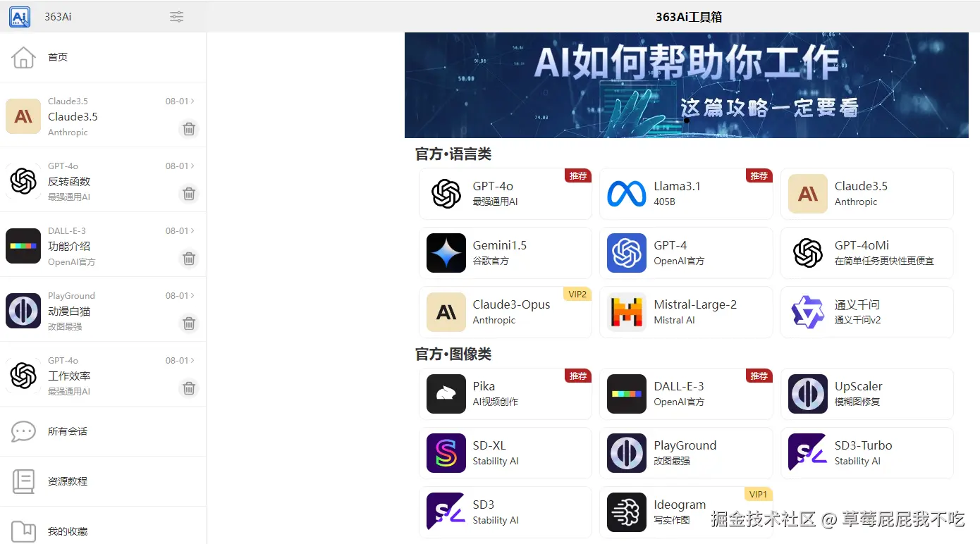
Task: Go to 首页 in sidebar
Action: tap(103, 57)
